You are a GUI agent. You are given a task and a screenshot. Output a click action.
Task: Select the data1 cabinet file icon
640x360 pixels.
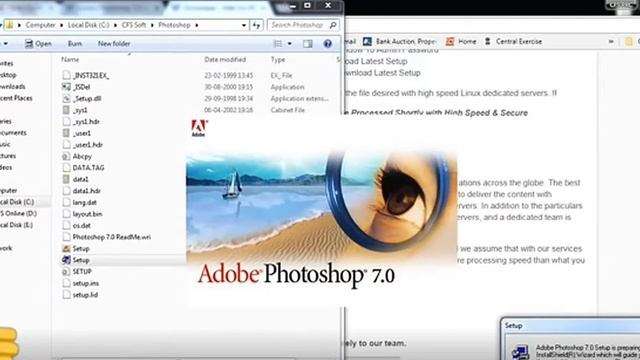66,179
